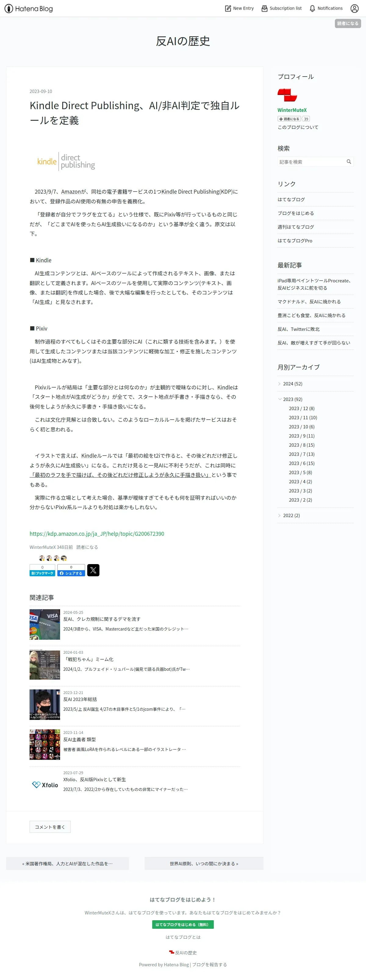Open 反AI、敵が増えすぎて手が回らない post
The width and height of the screenshot is (366, 980).
(x=314, y=343)
